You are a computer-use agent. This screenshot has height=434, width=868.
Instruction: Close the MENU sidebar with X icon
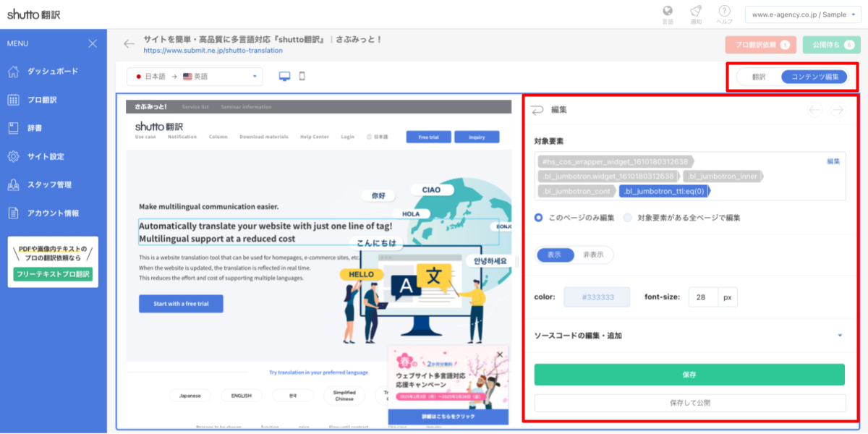(x=93, y=43)
